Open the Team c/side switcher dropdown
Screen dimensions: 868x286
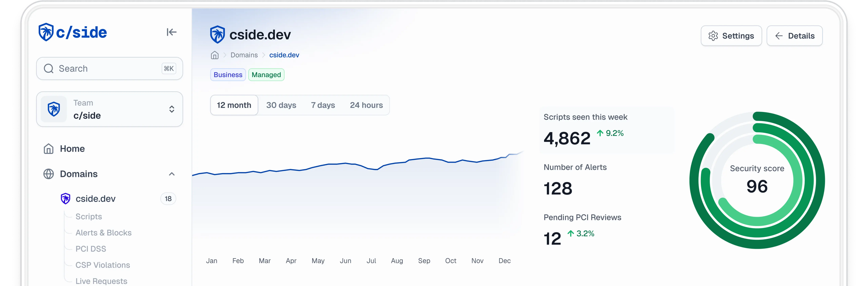110,109
